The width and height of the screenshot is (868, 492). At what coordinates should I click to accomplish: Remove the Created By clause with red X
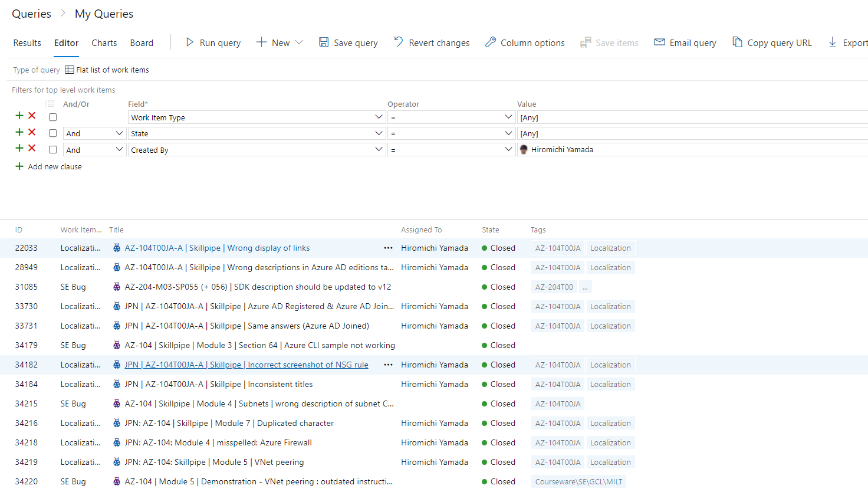pyautogui.click(x=31, y=148)
